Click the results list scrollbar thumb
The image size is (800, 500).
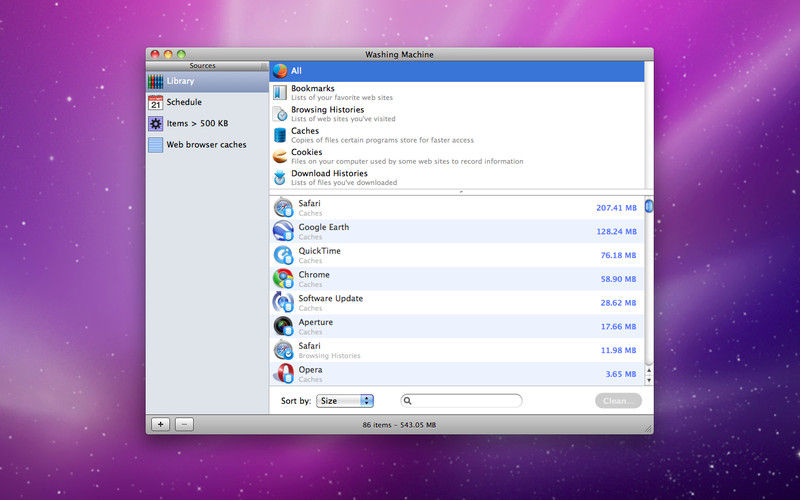[648, 206]
